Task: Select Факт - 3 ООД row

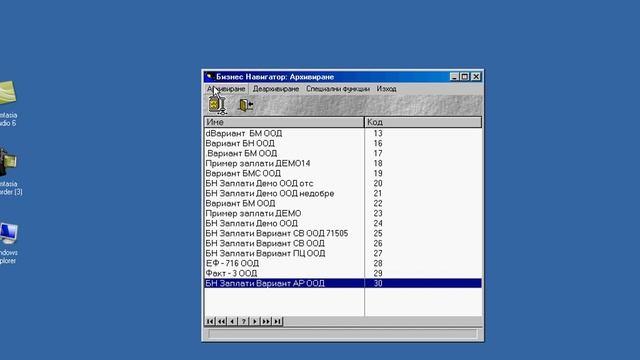Action: (343, 273)
